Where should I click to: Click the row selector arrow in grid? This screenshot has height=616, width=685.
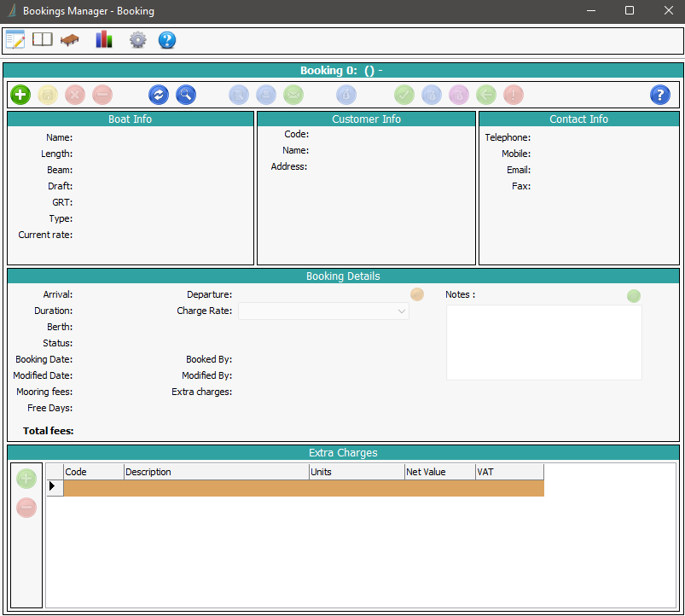pos(55,488)
